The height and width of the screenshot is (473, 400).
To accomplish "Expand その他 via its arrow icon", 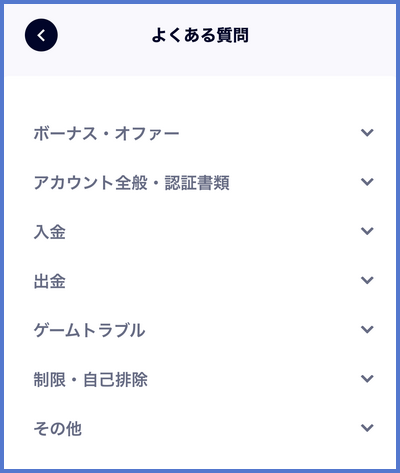I will (x=367, y=428).
